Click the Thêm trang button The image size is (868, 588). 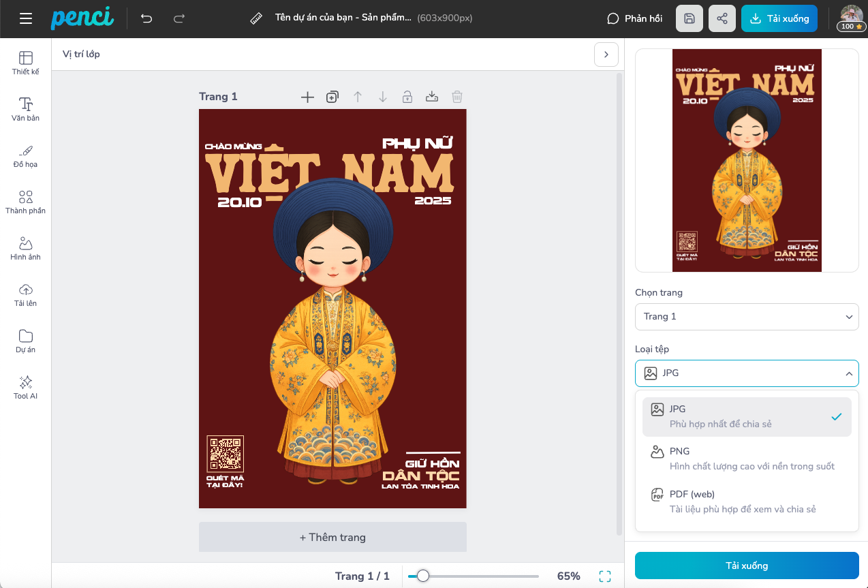[x=332, y=537]
